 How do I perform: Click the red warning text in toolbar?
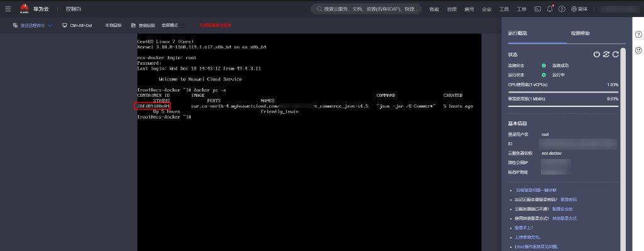[215, 25]
